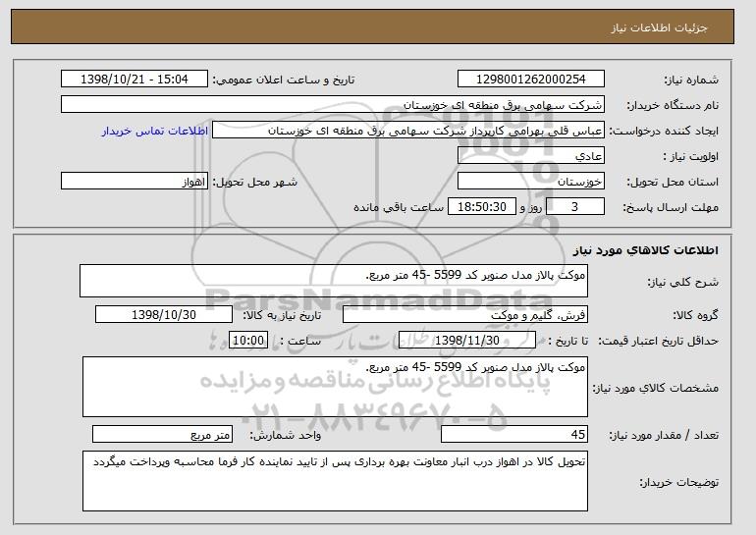This screenshot has height=535, width=756.
Task: Click the buyer organization name field
Action: 333,105
